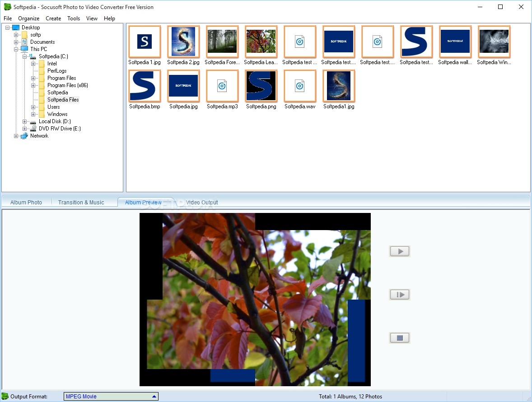Click the Local Disk (D:) drive icon
532x402 pixels.
[33, 122]
